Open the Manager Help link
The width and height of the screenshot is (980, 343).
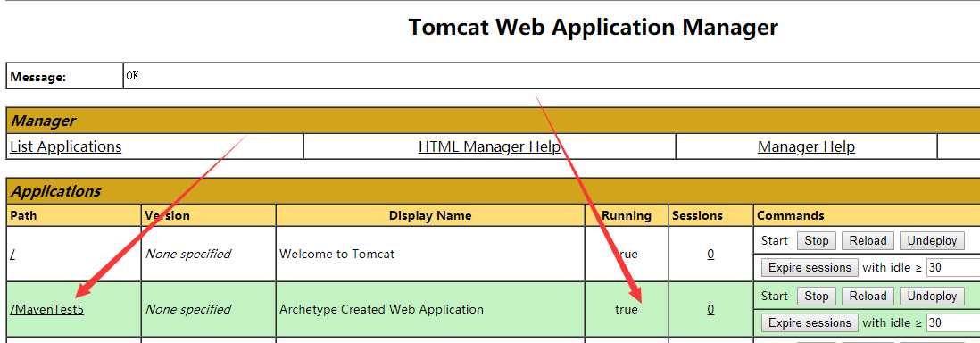coord(806,146)
